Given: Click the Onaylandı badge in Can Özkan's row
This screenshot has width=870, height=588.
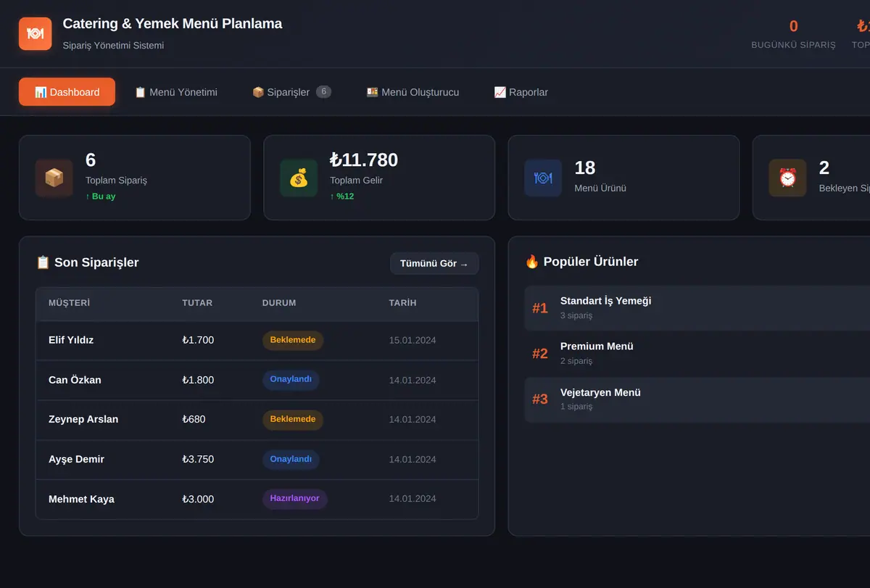Looking at the screenshot, I should click(291, 380).
